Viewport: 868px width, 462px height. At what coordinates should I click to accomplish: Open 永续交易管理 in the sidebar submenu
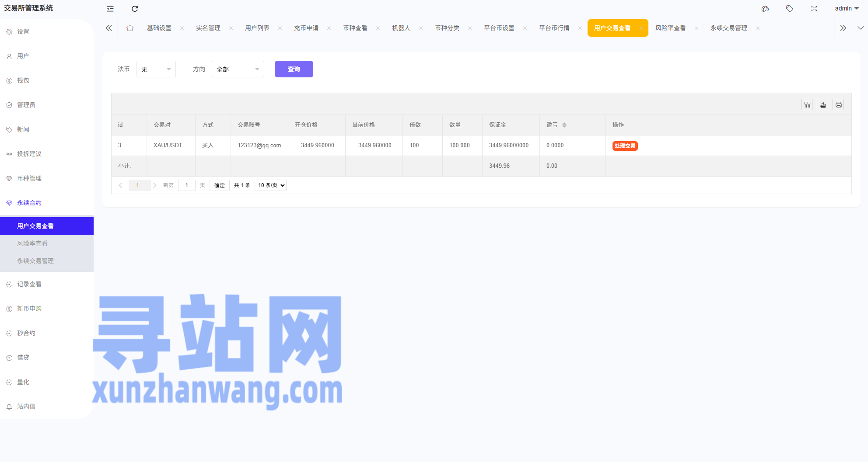[x=35, y=261]
